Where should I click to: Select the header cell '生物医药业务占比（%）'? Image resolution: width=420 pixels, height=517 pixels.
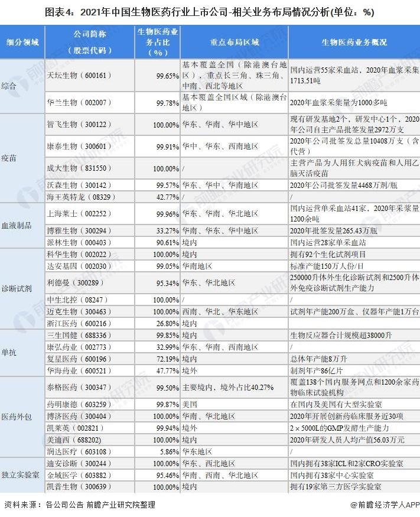pos(158,42)
